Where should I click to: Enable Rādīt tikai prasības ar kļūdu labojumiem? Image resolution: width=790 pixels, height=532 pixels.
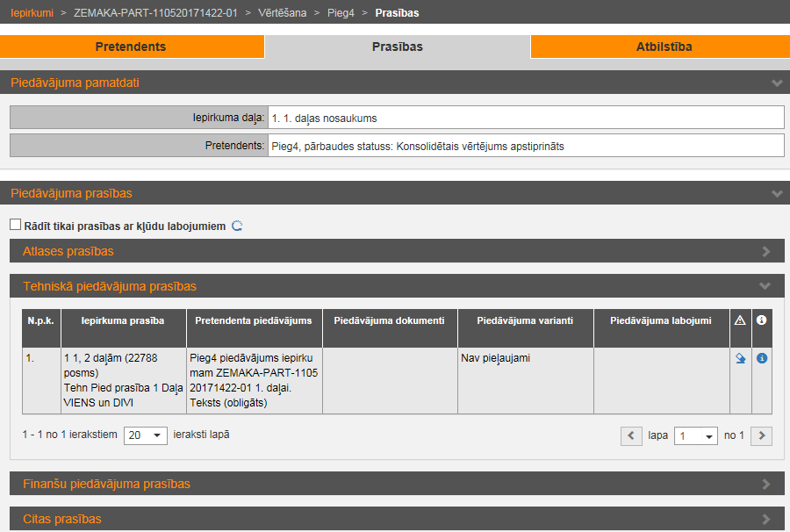tap(15, 225)
